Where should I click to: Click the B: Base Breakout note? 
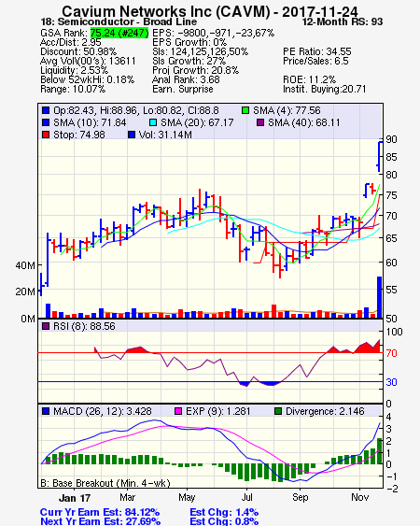105,483
